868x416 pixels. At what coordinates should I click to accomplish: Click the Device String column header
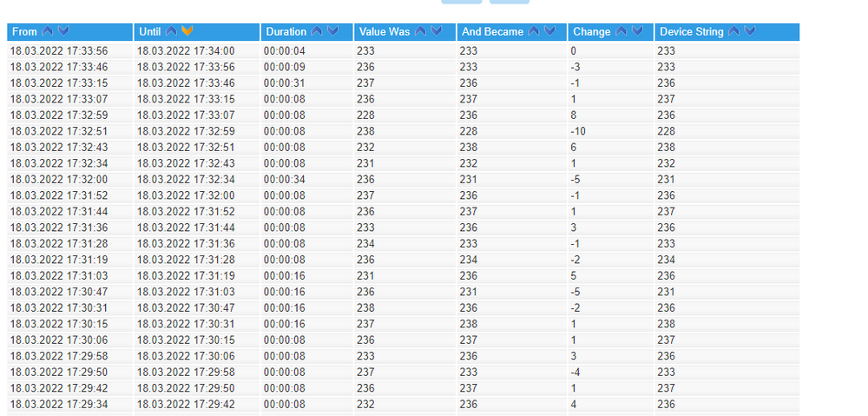pyautogui.click(x=691, y=32)
